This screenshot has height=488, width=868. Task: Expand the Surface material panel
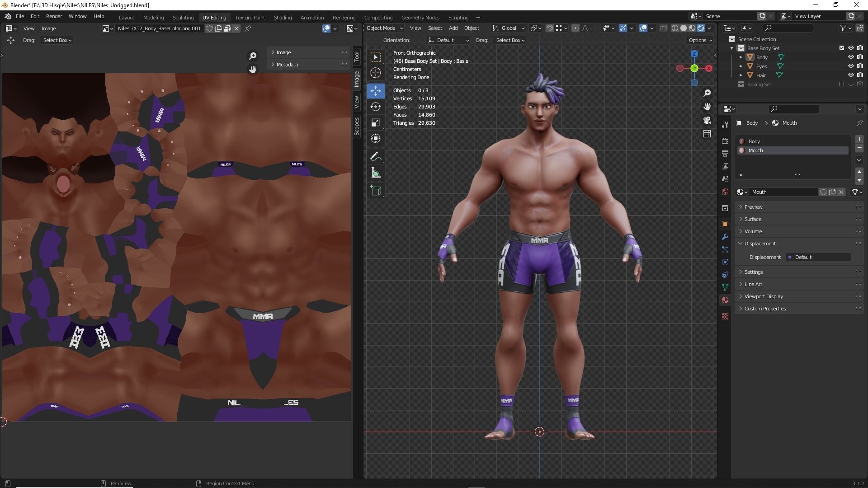coord(753,219)
